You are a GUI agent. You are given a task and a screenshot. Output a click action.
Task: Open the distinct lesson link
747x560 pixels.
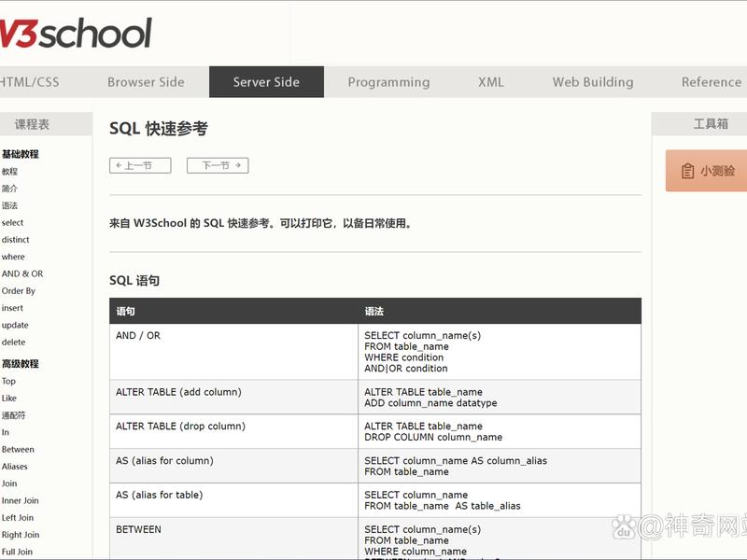[15, 240]
